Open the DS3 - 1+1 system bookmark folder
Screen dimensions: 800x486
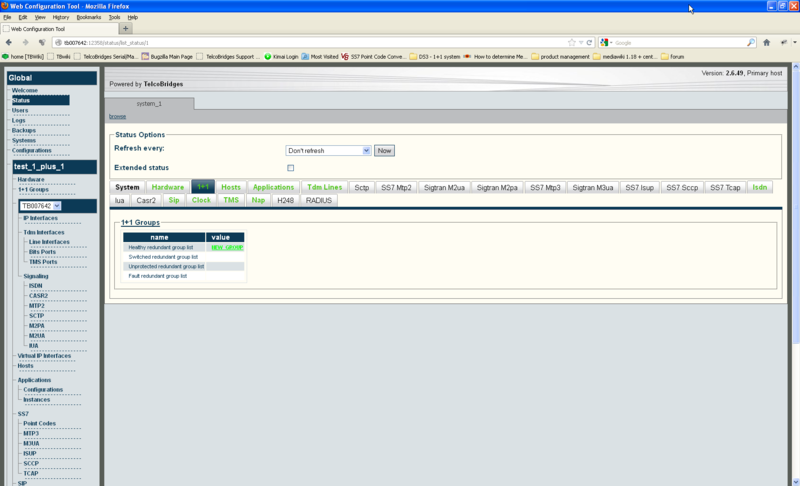435,57
